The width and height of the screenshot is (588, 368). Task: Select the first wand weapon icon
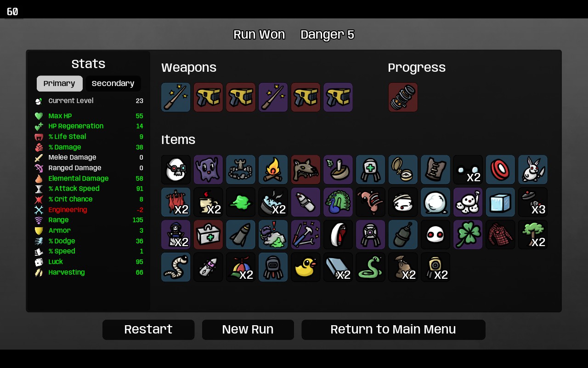click(176, 97)
